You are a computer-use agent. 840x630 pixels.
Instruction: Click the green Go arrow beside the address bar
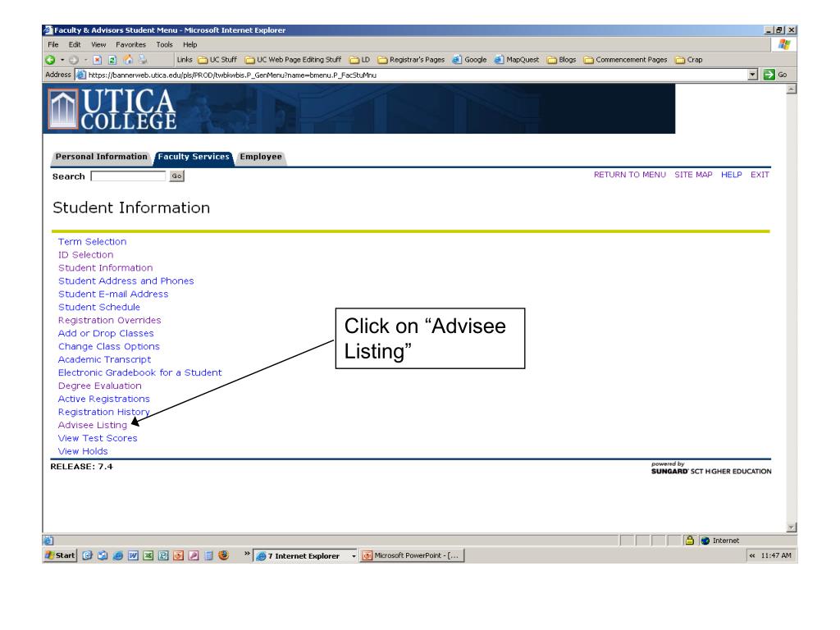[769, 75]
